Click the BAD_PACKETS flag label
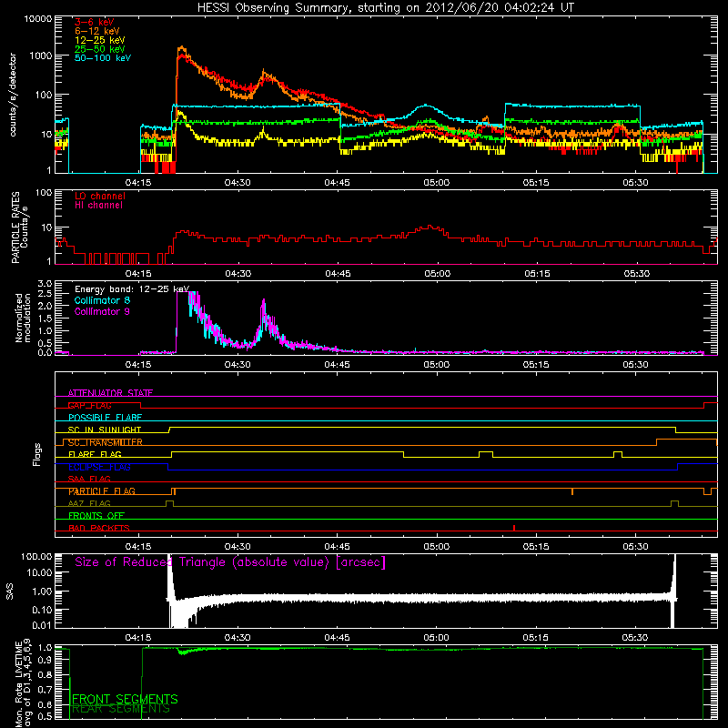This screenshot has width=728, height=728. (99, 528)
